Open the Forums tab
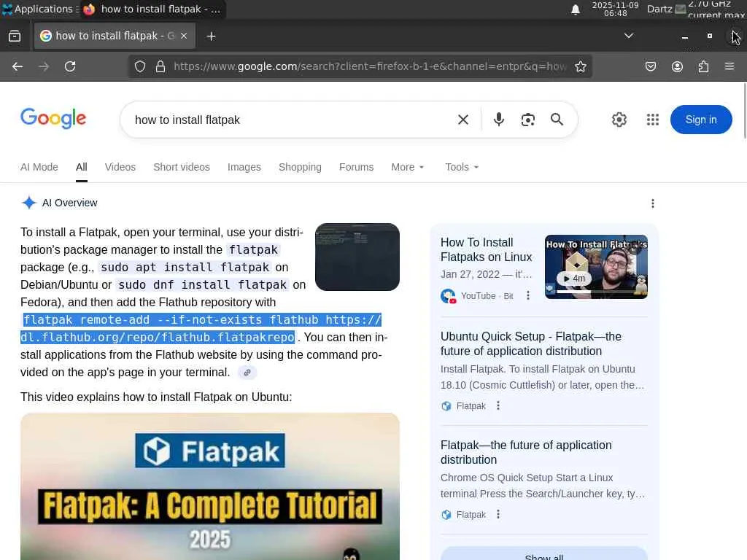This screenshot has height=560, width=747. point(356,167)
